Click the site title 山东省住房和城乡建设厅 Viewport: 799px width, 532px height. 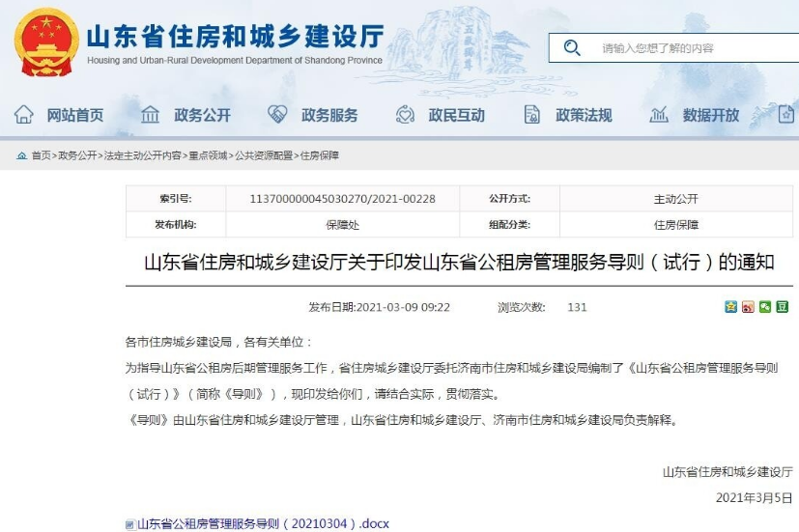click(235, 36)
